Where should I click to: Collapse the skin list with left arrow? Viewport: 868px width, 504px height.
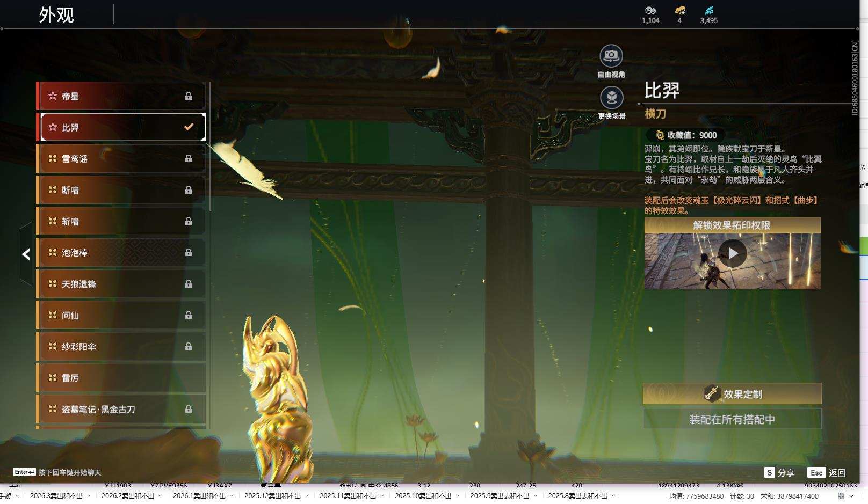26,254
